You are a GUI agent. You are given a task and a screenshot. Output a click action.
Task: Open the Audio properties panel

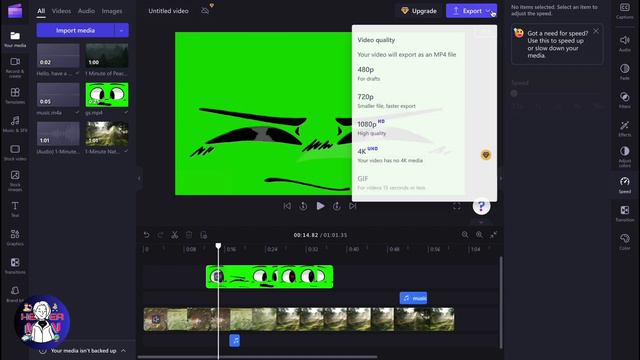point(624,43)
